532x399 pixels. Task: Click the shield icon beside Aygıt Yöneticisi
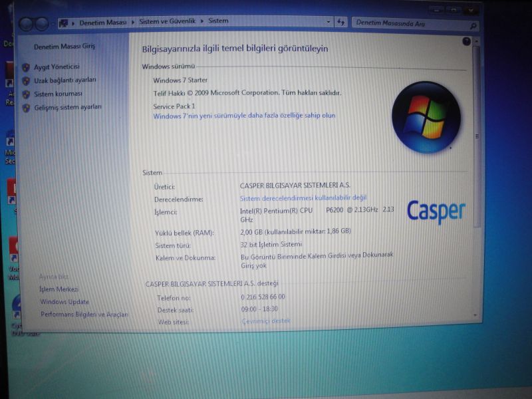click(26, 67)
